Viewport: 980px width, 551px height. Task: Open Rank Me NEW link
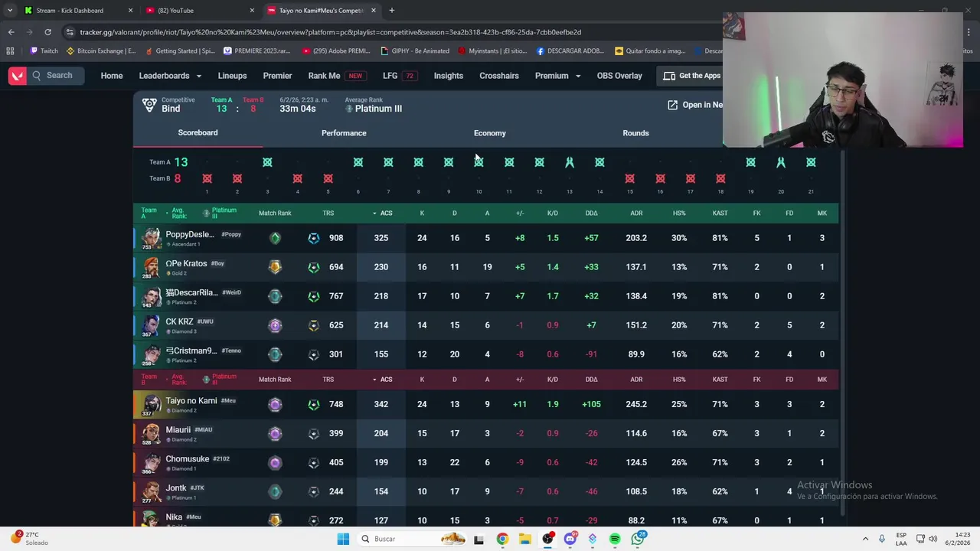(336, 76)
